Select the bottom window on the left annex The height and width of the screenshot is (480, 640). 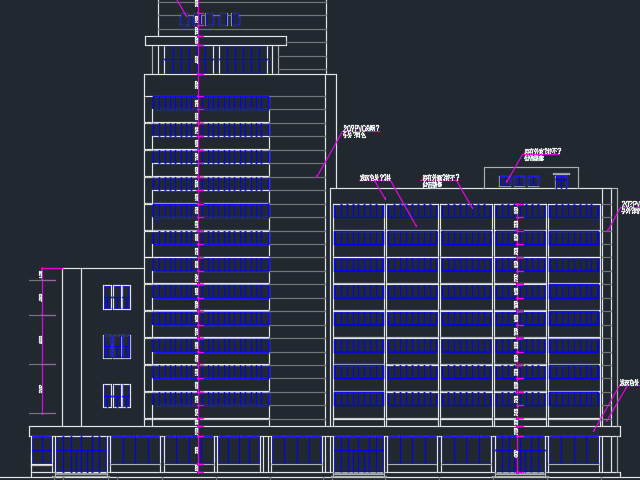117,396
